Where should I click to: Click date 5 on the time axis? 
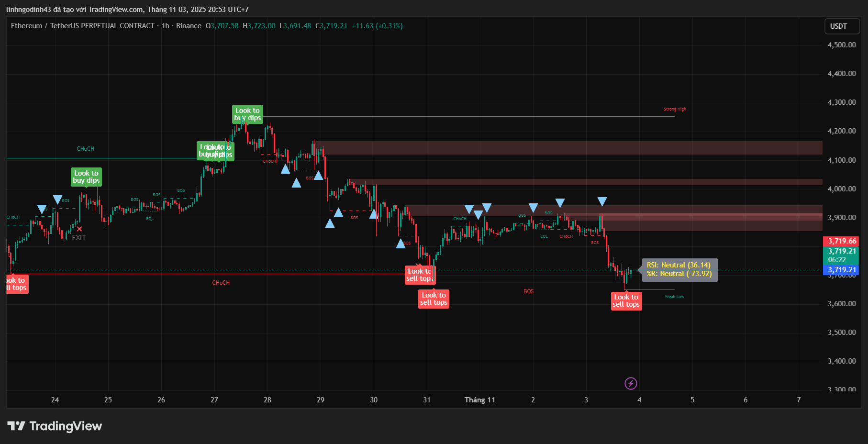(x=692, y=400)
